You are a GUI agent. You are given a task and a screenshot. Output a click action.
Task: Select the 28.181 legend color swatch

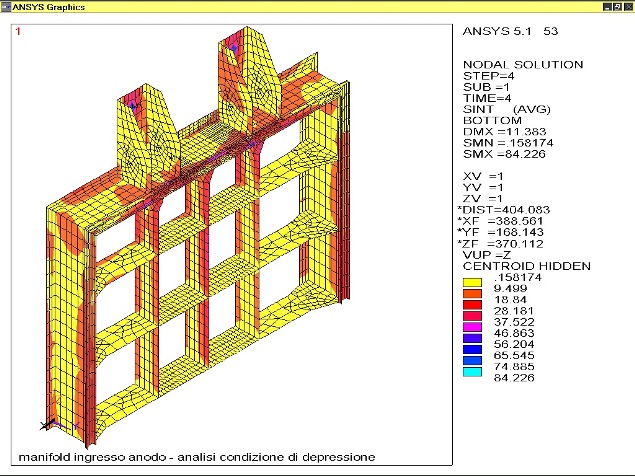click(472, 316)
